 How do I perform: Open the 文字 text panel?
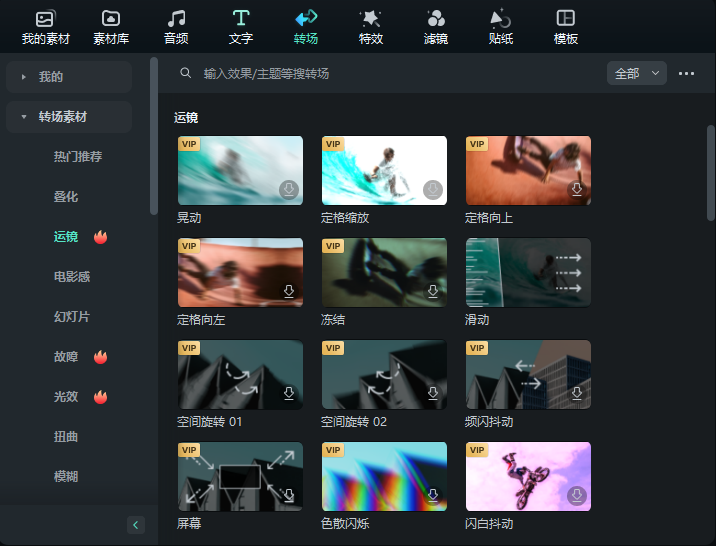240,27
